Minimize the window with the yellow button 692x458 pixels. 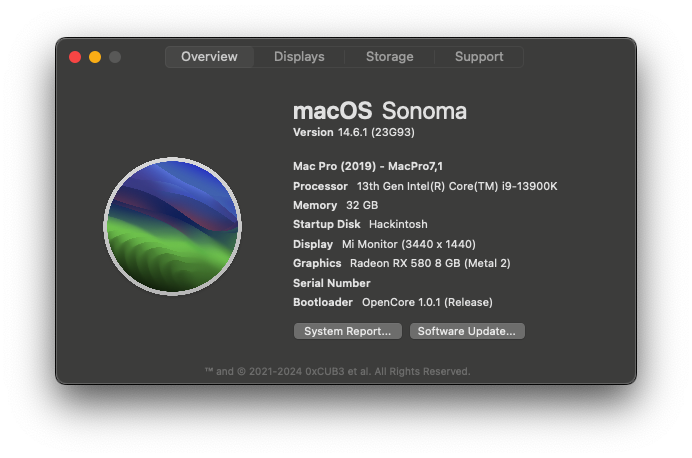pyautogui.click(x=95, y=57)
